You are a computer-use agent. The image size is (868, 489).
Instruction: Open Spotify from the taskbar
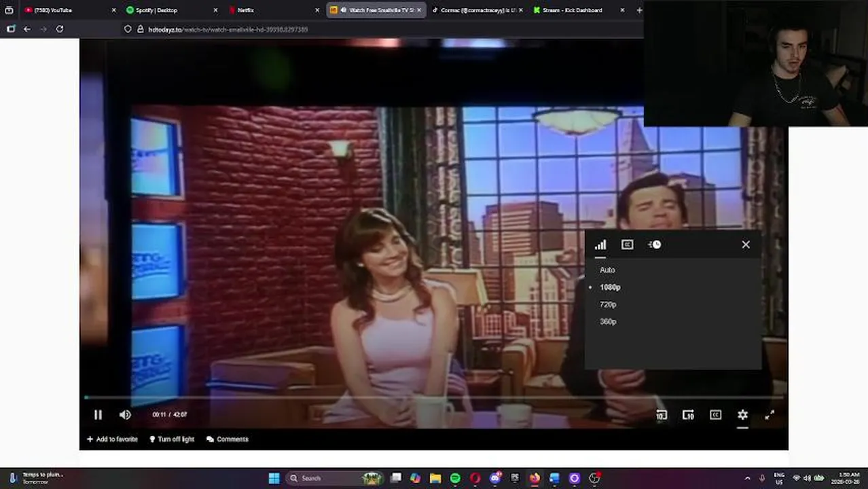(x=455, y=478)
